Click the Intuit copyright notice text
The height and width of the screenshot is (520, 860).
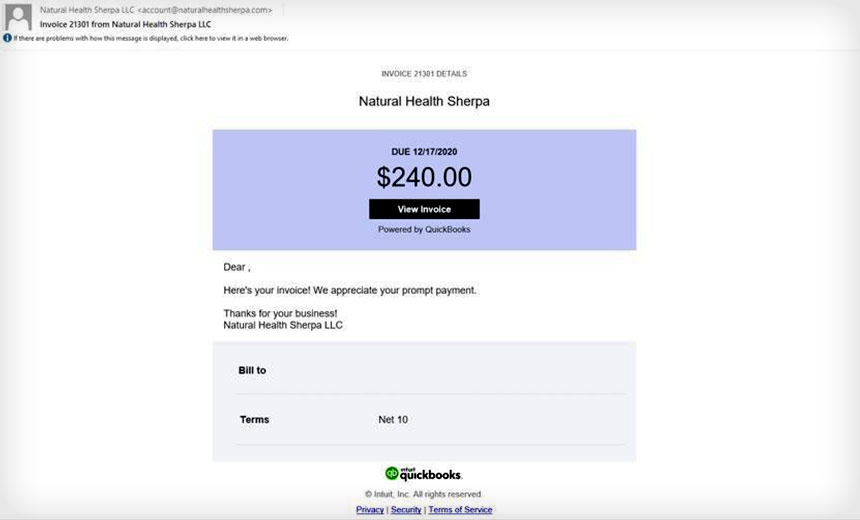click(x=424, y=494)
